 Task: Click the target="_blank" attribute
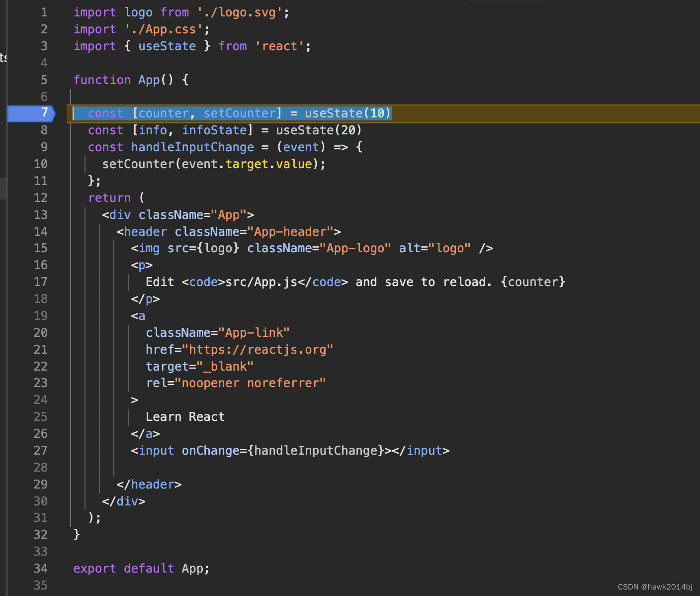(x=200, y=367)
